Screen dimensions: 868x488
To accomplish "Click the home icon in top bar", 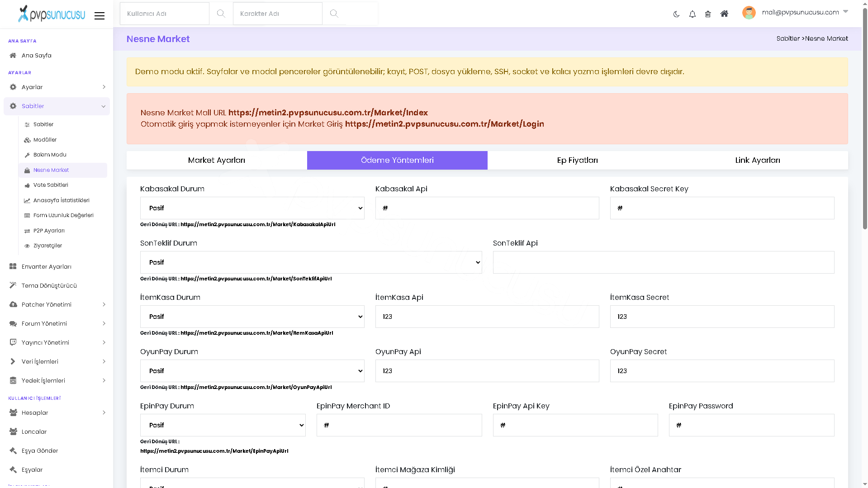I will click(x=724, y=14).
